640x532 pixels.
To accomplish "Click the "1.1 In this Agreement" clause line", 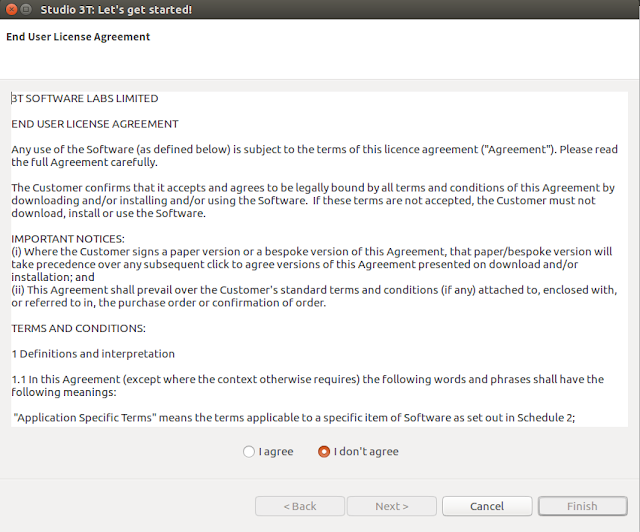I will 307,386.
